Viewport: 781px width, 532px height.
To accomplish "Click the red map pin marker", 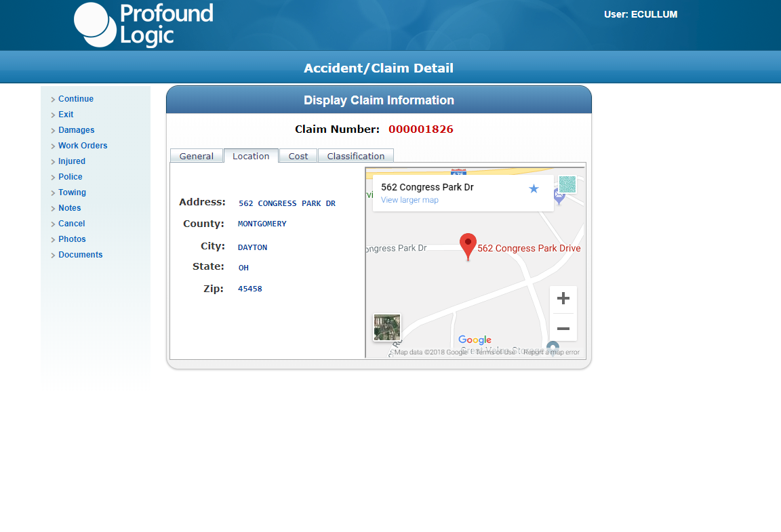I will [x=468, y=247].
